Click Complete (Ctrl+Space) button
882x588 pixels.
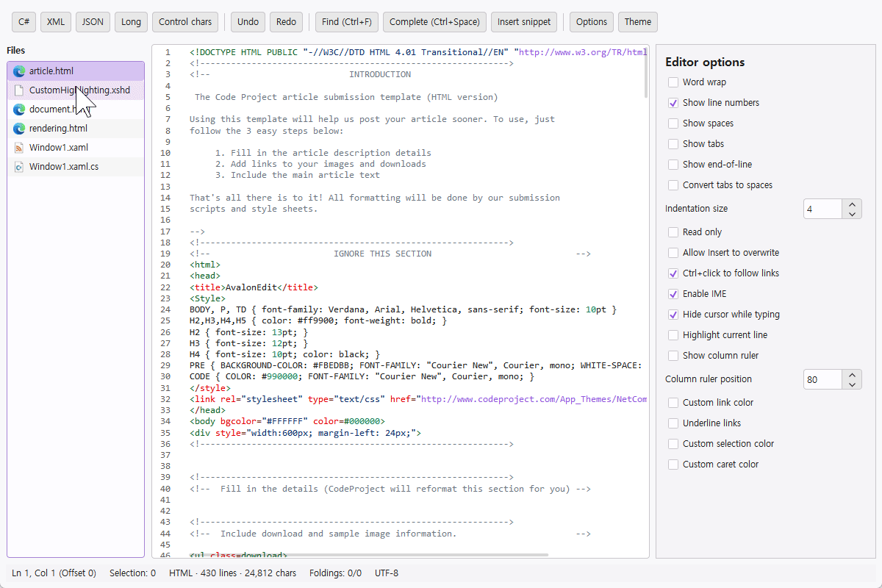click(434, 22)
